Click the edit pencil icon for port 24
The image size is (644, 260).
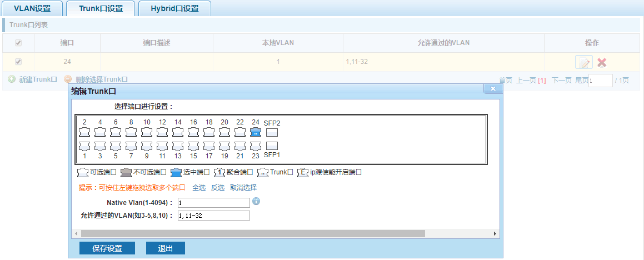[583, 62]
